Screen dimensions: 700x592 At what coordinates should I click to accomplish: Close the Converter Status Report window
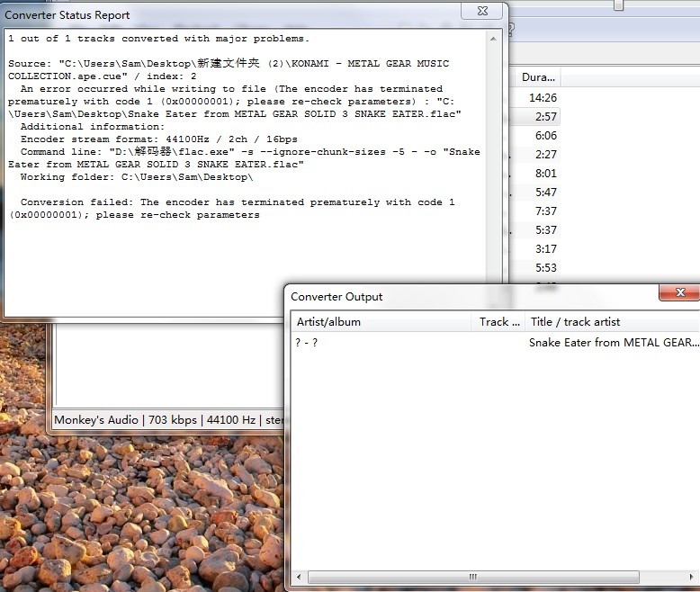tap(482, 11)
